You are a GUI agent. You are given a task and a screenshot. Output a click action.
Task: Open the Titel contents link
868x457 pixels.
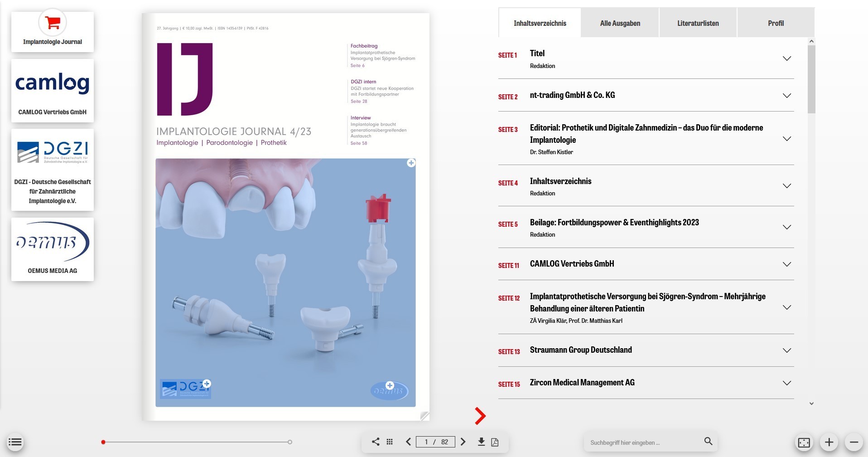[x=537, y=53]
